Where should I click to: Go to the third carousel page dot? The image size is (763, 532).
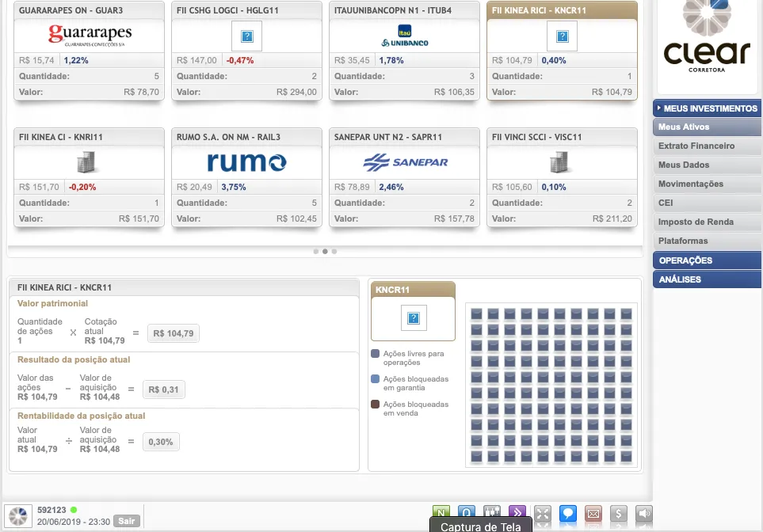334,251
